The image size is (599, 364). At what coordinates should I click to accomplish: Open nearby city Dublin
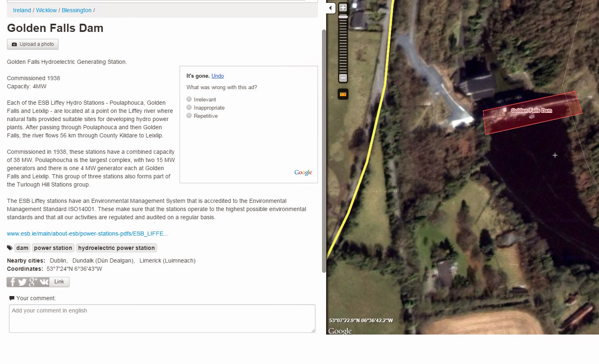[x=58, y=261]
